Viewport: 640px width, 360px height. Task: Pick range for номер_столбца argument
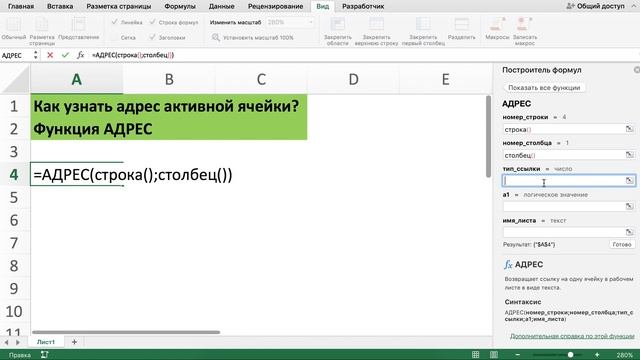629,155
